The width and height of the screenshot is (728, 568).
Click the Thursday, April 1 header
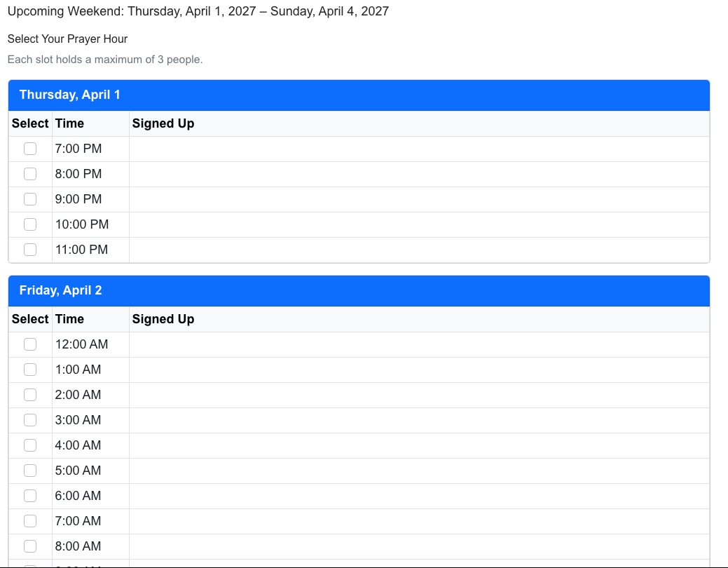pyautogui.click(x=359, y=95)
